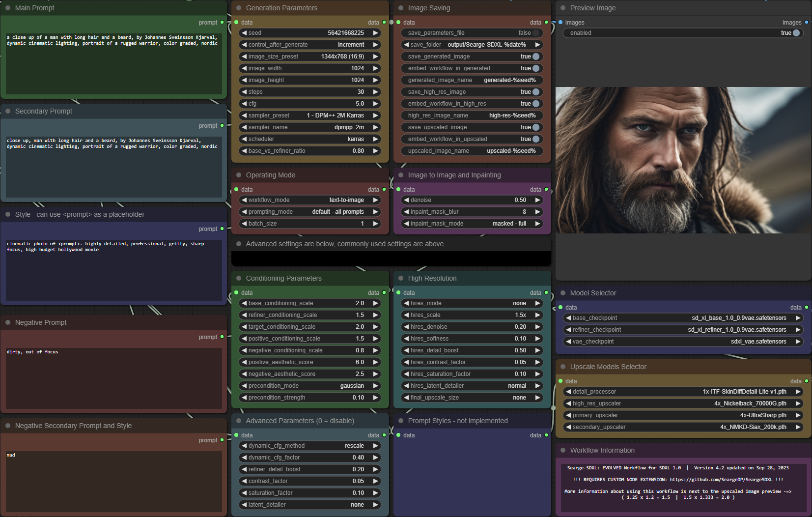Screen dimensions: 812x517
Task: Collapse the Main Prompt node via its title dot
Action: click(8, 8)
